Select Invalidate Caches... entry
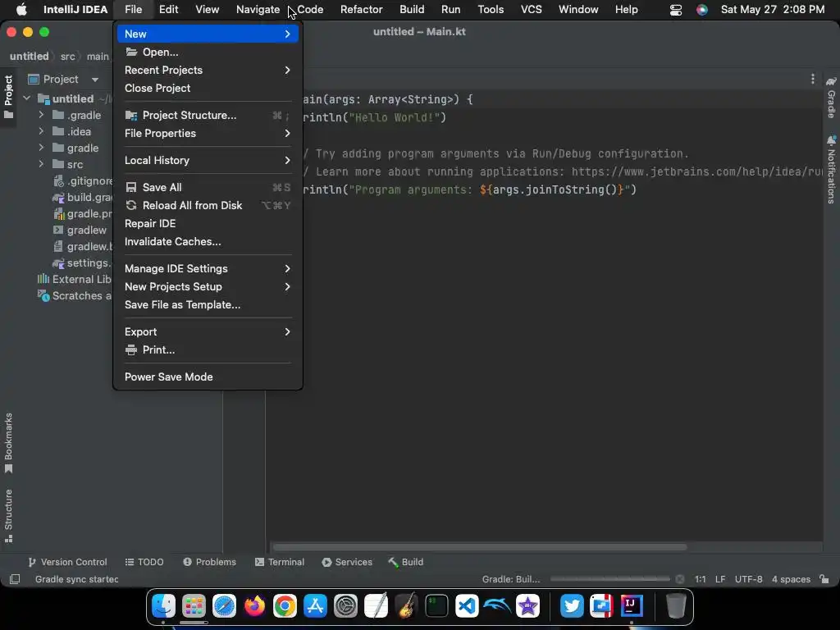Screen dimensions: 840x630 pos(208,242)
